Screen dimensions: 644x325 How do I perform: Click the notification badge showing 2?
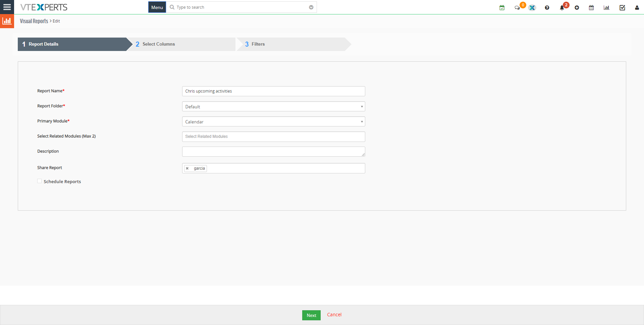566,5
